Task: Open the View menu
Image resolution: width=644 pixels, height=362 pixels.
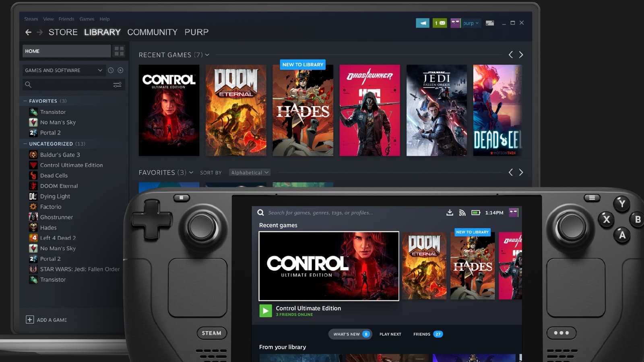Action: [x=48, y=19]
